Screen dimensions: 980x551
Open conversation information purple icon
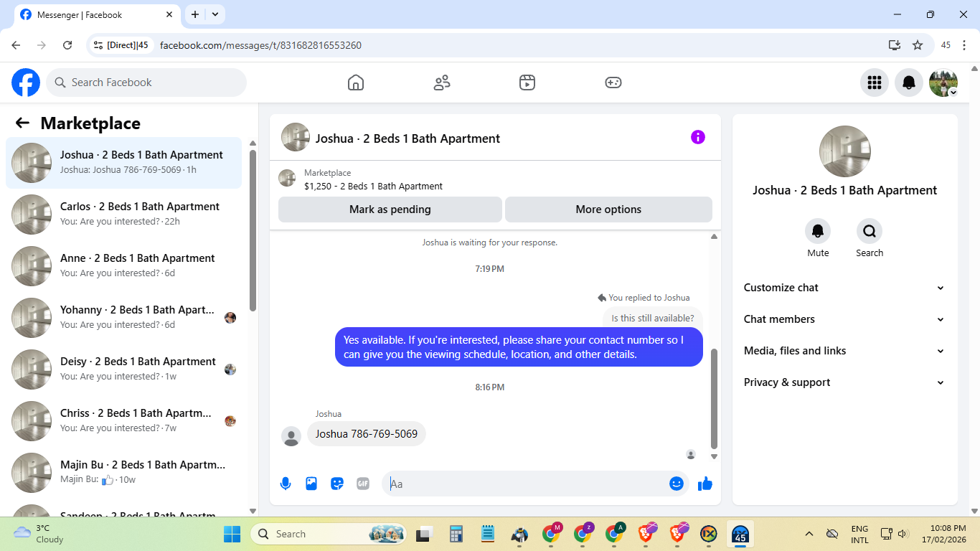point(698,137)
